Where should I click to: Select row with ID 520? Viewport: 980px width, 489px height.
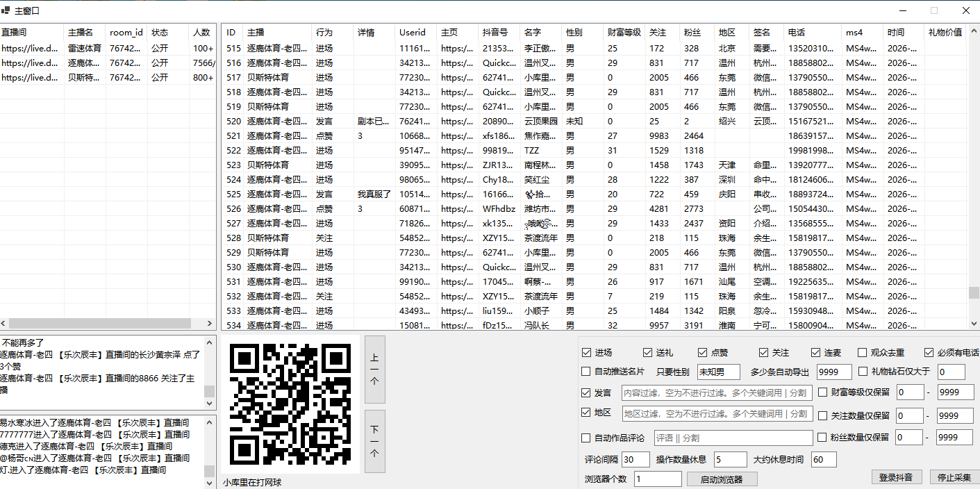595,122
